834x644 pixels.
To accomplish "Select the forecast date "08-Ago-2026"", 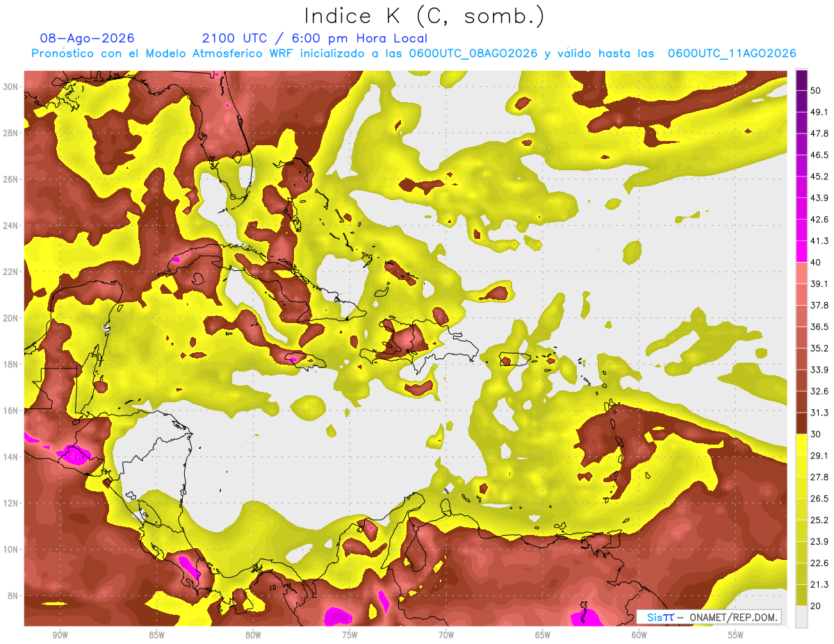I will click(88, 38).
